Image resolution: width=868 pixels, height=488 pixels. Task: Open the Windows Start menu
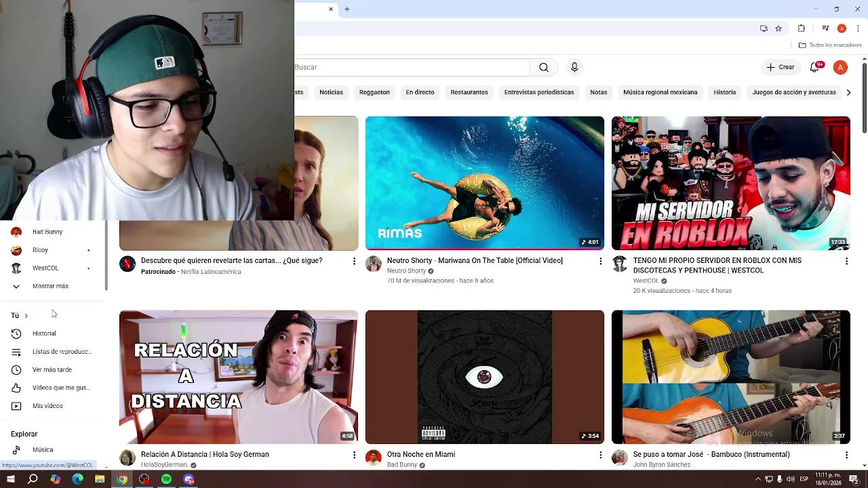(11, 479)
